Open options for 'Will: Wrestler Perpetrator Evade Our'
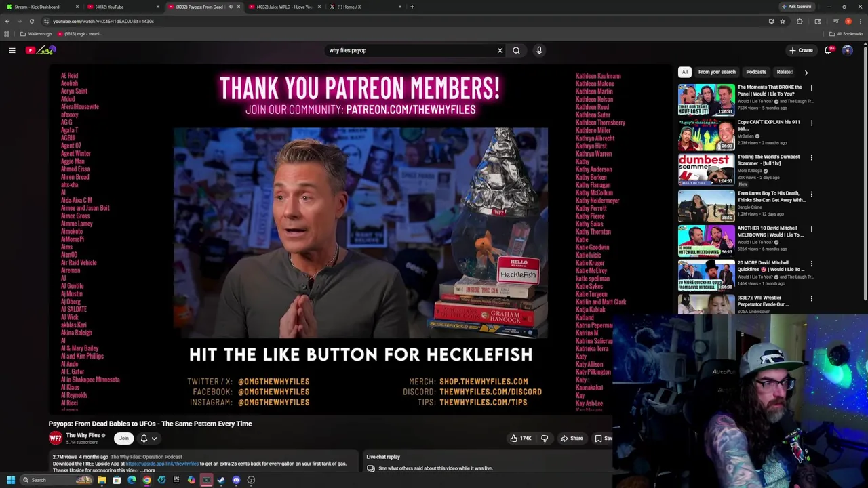 pos(811,298)
